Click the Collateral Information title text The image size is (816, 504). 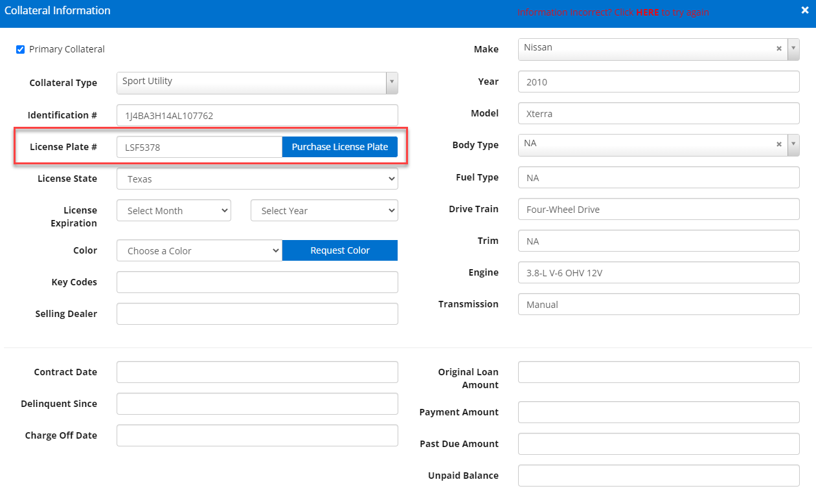58,10
